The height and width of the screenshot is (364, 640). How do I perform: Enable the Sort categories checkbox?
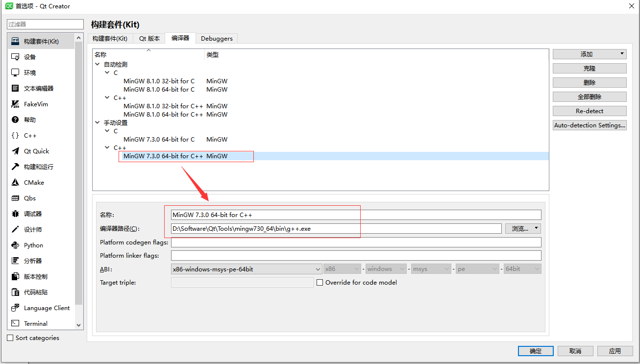pos(10,338)
